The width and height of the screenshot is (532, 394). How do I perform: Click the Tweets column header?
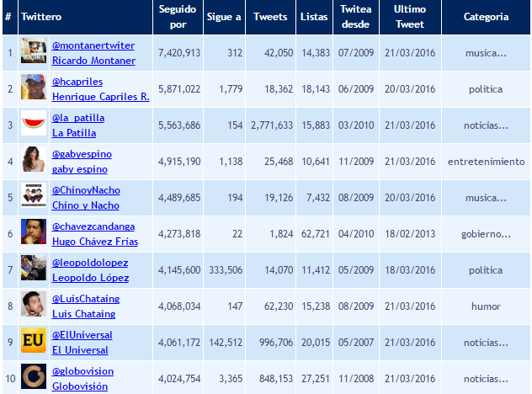(x=270, y=17)
